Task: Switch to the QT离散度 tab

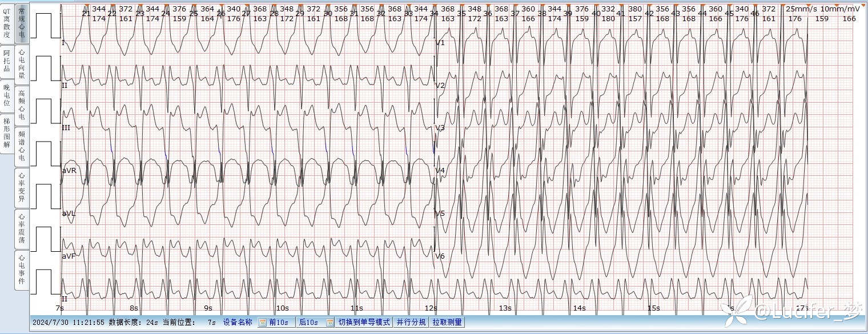Action: click(7, 23)
